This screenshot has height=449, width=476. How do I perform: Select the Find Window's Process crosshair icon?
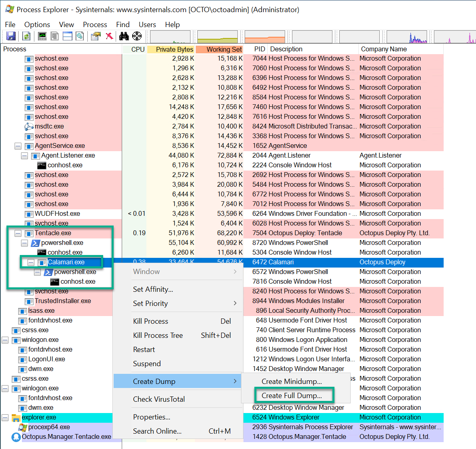coord(138,36)
